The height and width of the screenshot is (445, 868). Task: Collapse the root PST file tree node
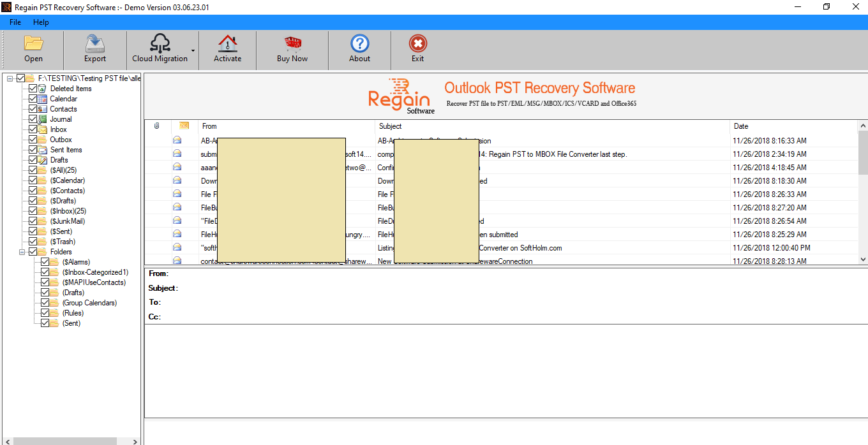[9, 78]
